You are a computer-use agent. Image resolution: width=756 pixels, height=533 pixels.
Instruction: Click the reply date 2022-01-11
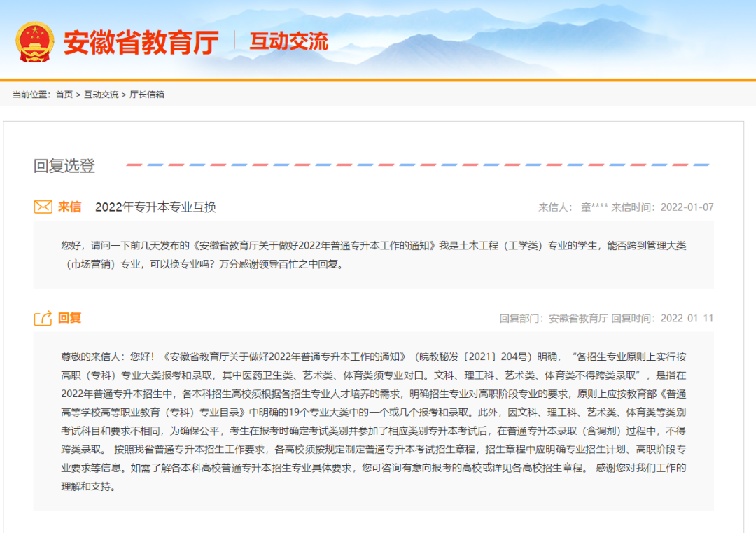(687, 318)
